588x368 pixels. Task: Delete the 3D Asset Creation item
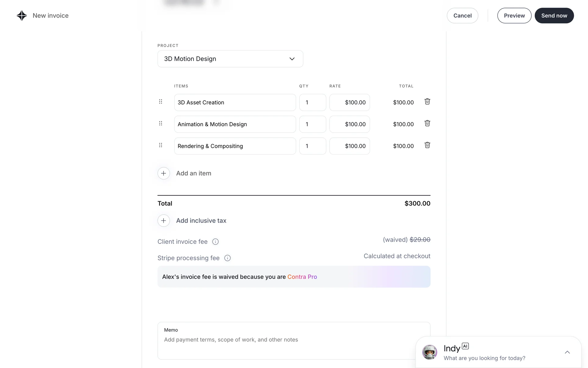(427, 102)
